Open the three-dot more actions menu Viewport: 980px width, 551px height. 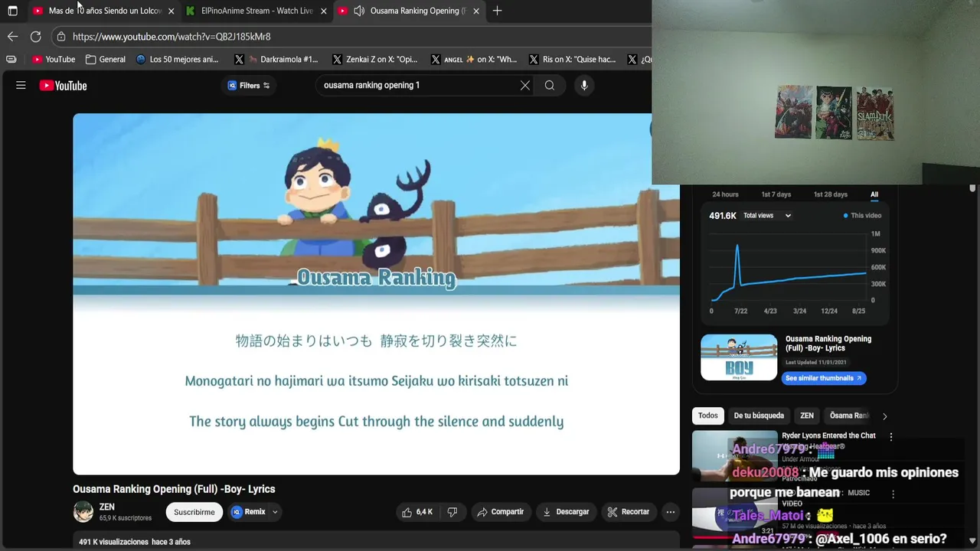coord(671,512)
